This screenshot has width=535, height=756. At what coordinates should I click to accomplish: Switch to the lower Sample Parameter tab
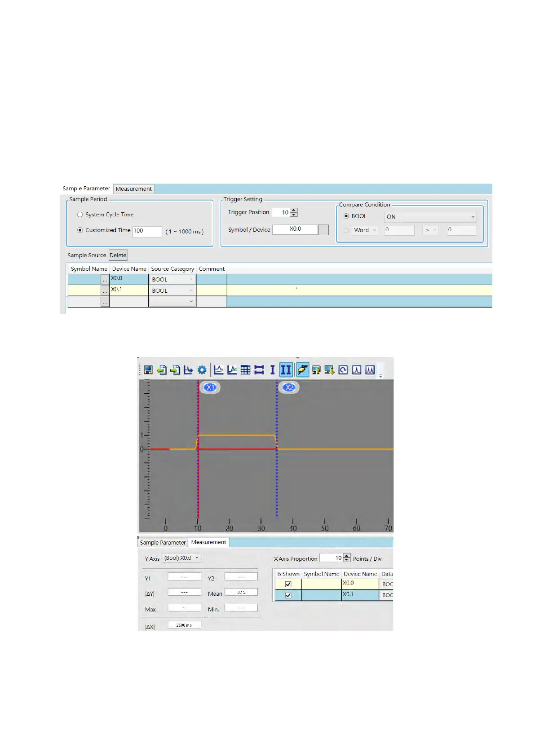point(163,542)
